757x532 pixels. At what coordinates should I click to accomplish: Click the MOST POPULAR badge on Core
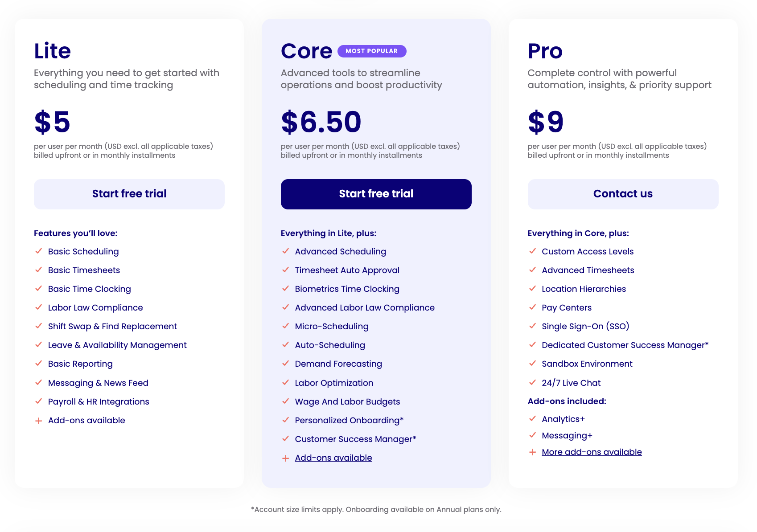371,51
